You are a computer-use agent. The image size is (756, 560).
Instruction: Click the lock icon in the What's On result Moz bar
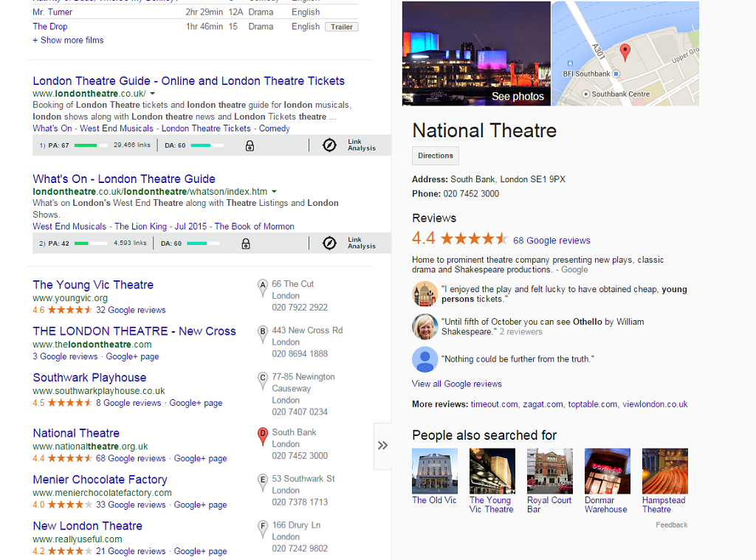(246, 244)
